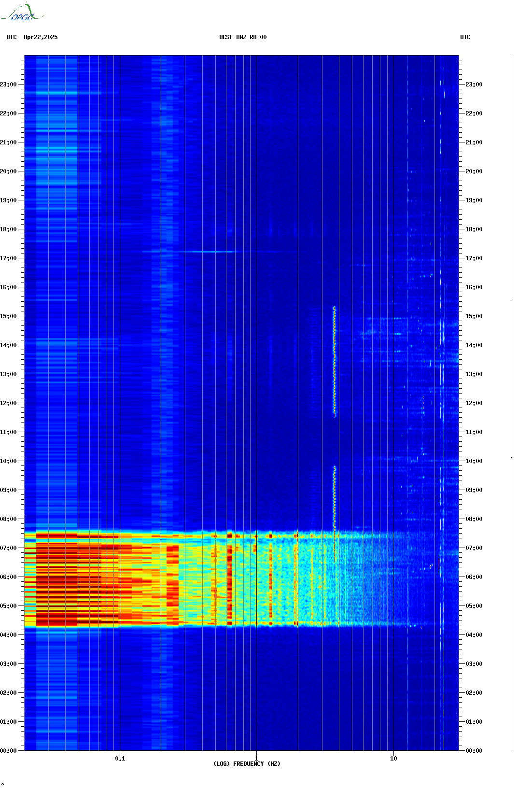The image size is (532, 789).
Task: Click the left-axis 17:00 time label
Action: coord(8,258)
